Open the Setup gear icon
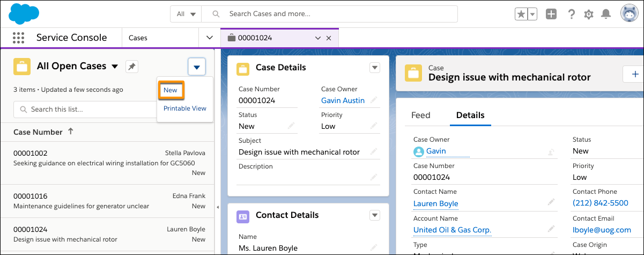The image size is (644, 255). (589, 14)
